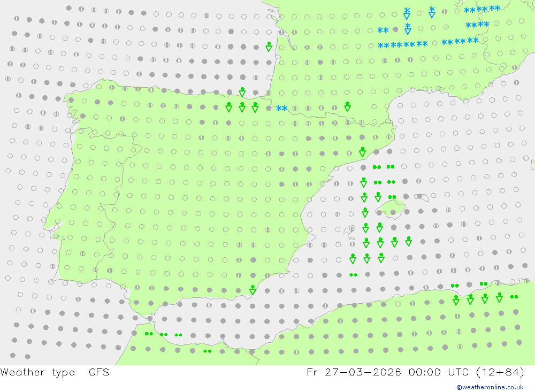Click the green rain dots just south of Ibiza
Viewport: 535px width, 392px height.
coord(354,275)
